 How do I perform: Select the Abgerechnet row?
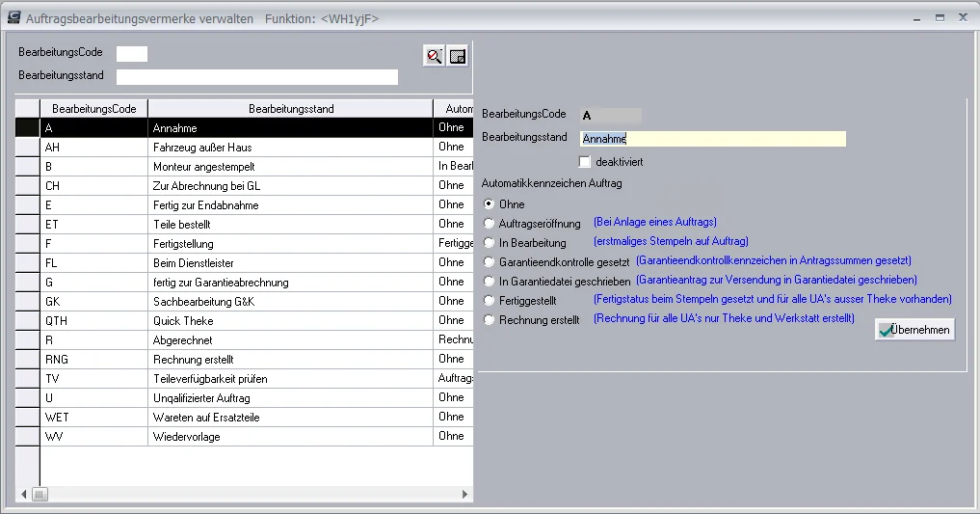[x=245, y=340]
